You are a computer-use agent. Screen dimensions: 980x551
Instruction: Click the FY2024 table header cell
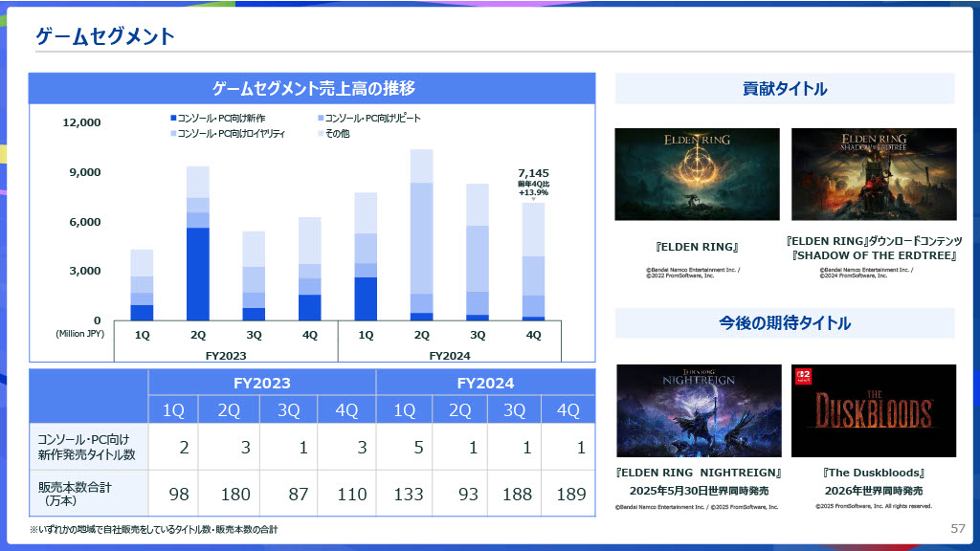(x=485, y=383)
